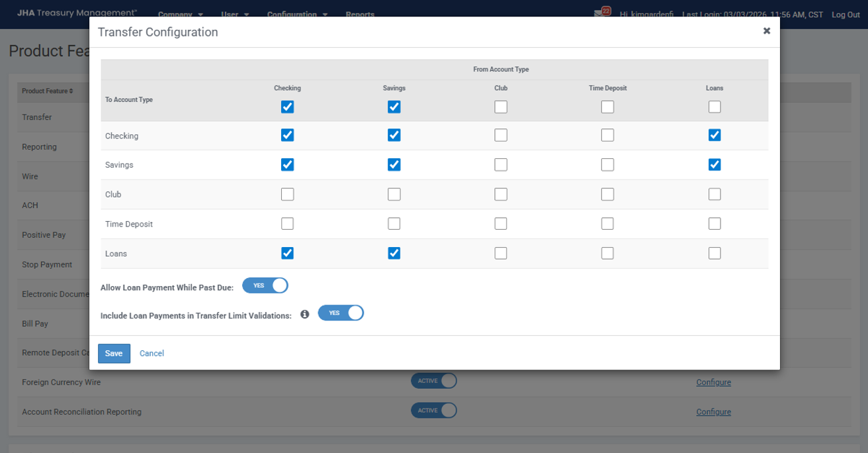Open the Company dropdown menu
Viewport: 868px width, 453px height.
[180, 15]
